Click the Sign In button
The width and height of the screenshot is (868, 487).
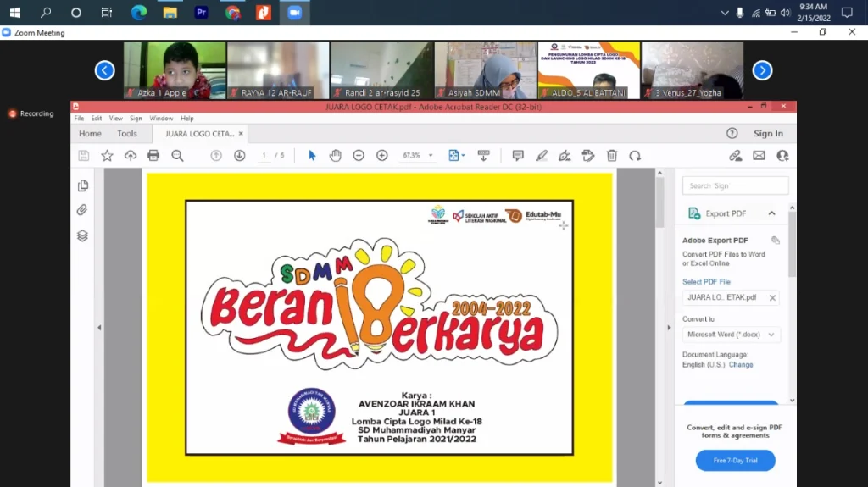(x=768, y=133)
